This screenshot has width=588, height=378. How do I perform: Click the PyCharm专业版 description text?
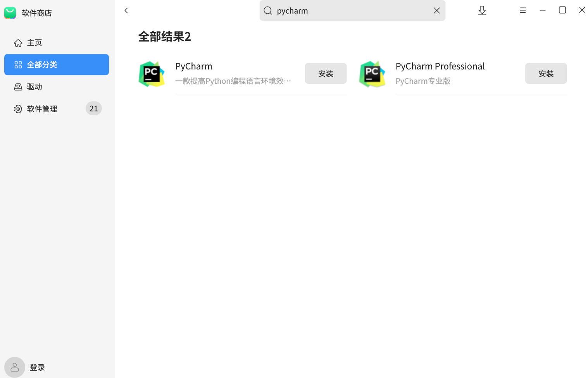[x=423, y=81]
